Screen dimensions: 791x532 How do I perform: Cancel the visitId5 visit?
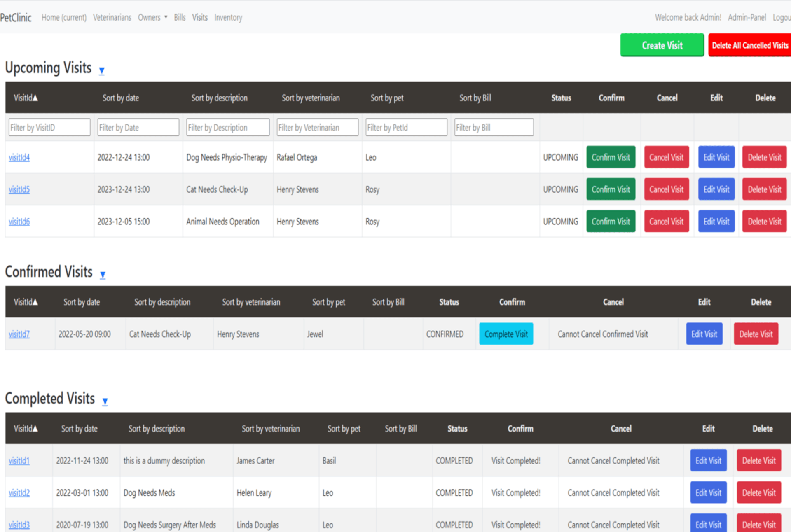[666, 189]
